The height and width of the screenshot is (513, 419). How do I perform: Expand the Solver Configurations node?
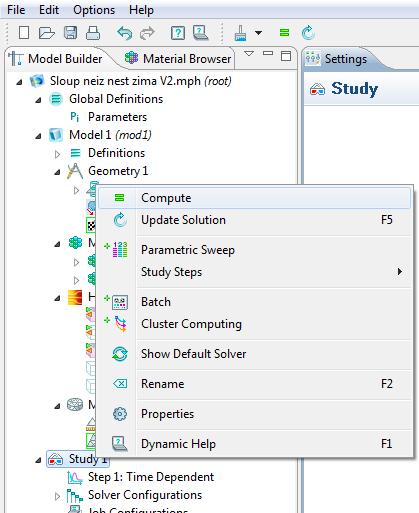(x=57, y=496)
